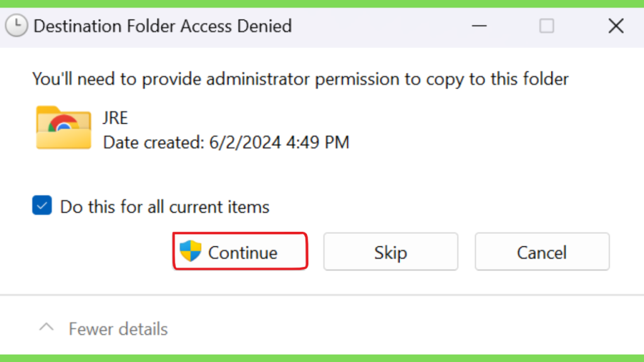Image resolution: width=644 pixels, height=362 pixels.
Task: Click the UAC shield icon on Continue
Action: coord(191,251)
